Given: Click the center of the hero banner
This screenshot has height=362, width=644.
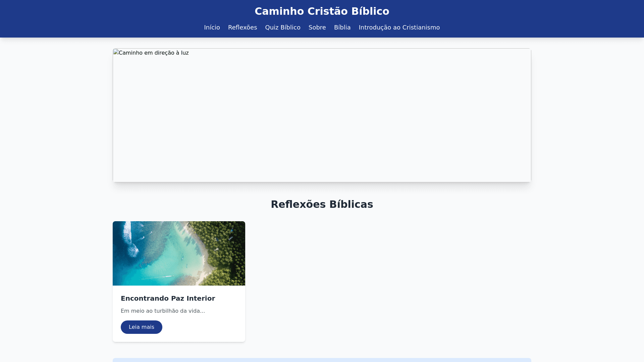Looking at the screenshot, I should click(x=322, y=115).
